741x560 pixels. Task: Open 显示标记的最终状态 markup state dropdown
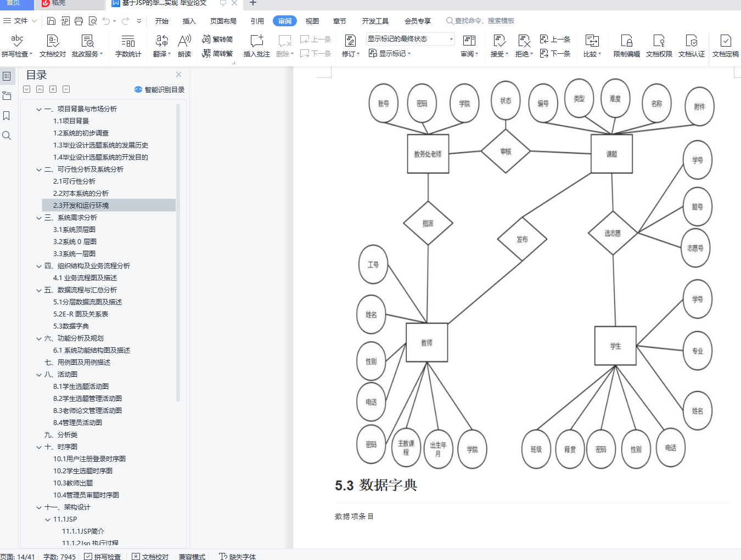411,39
